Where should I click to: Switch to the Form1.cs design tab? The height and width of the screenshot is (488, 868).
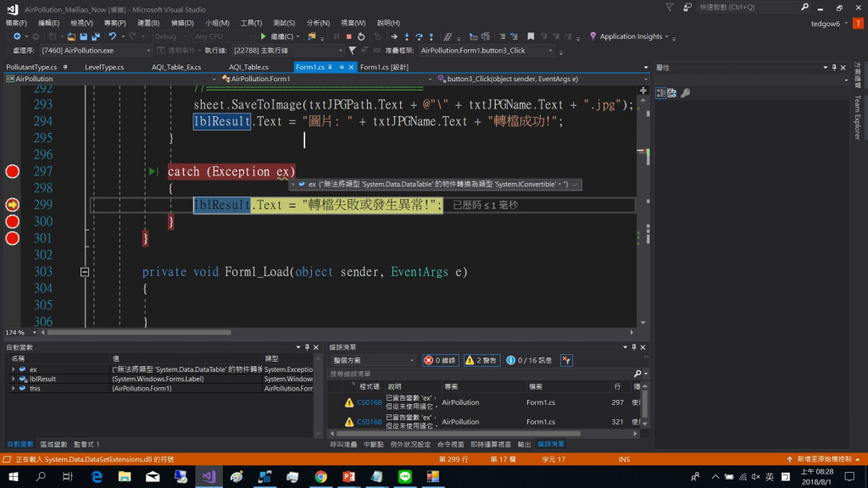pos(384,67)
